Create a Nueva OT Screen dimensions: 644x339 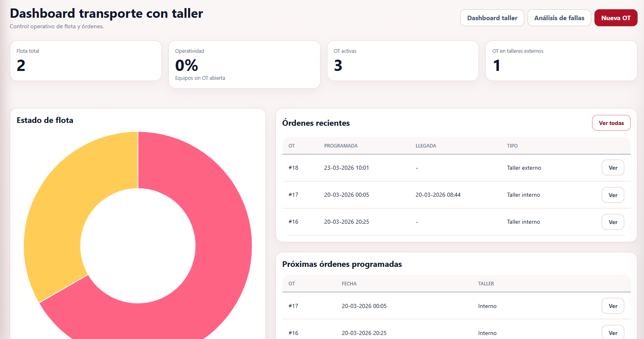[x=616, y=18]
